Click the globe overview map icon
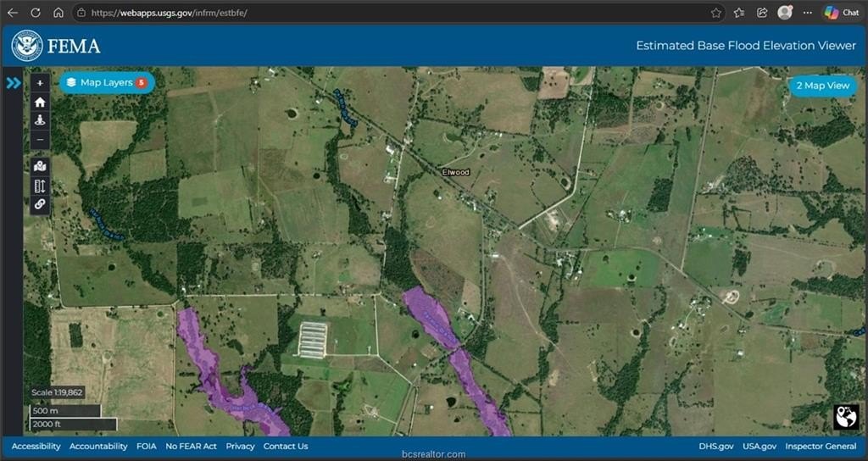 (x=847, y=417)
